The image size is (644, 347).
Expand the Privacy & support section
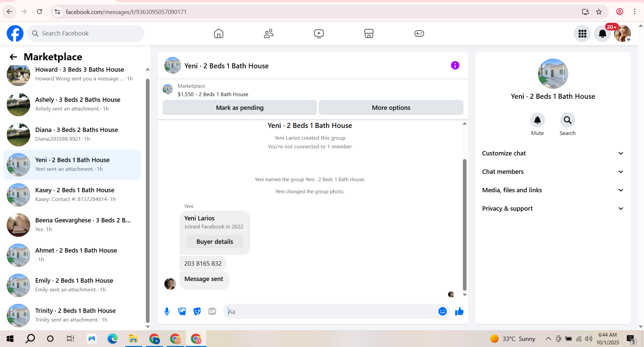(553, 209)
